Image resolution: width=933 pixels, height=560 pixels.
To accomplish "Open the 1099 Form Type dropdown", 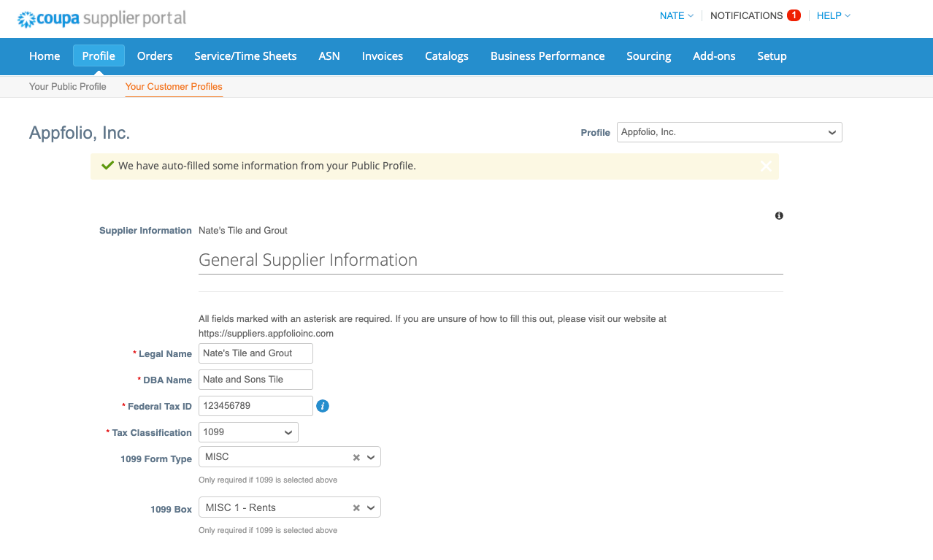I will (372, 456).
